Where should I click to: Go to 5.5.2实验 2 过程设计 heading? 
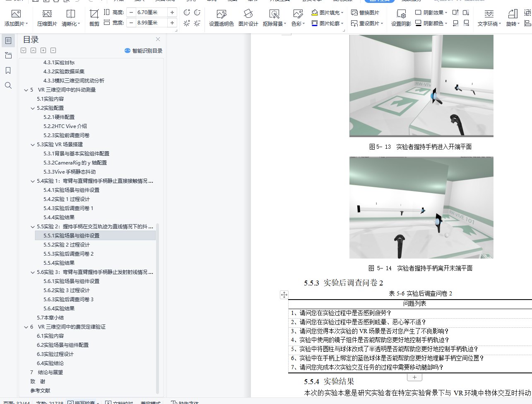point(67,245)
